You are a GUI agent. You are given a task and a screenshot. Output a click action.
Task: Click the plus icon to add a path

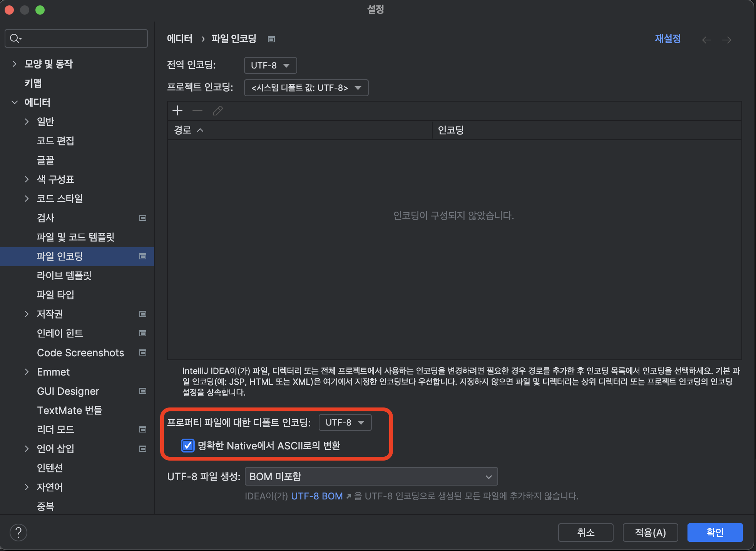177,111
